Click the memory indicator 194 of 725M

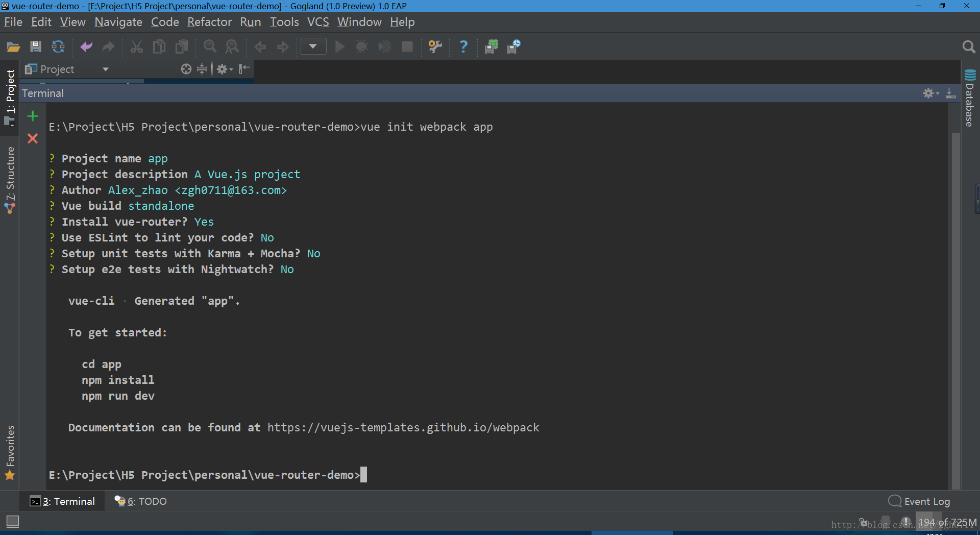[x=947, y=523]
